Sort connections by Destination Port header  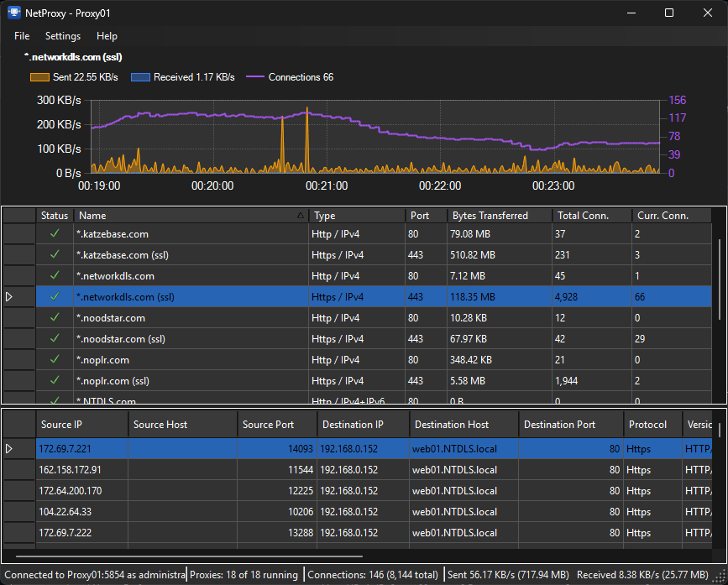tap(571, 425)
